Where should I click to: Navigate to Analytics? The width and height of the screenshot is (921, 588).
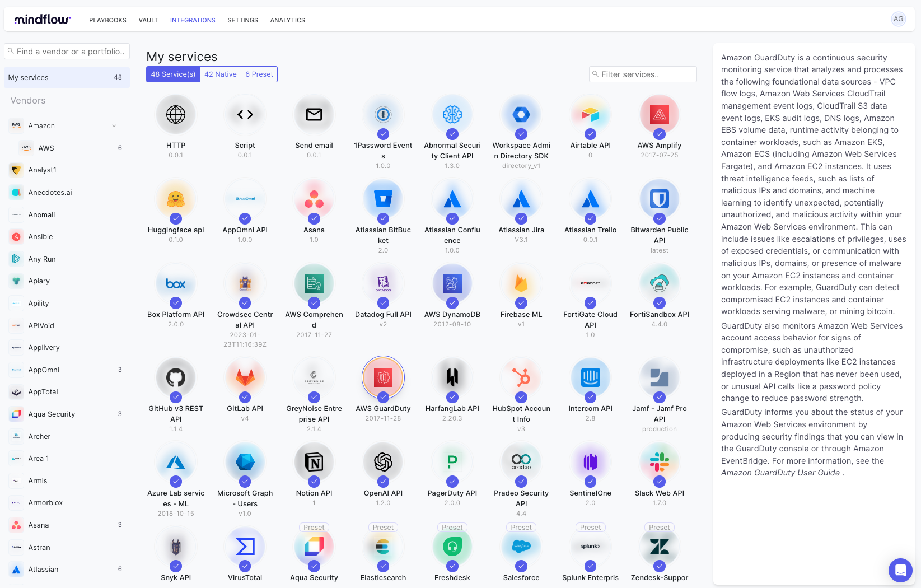click(288, 20)
